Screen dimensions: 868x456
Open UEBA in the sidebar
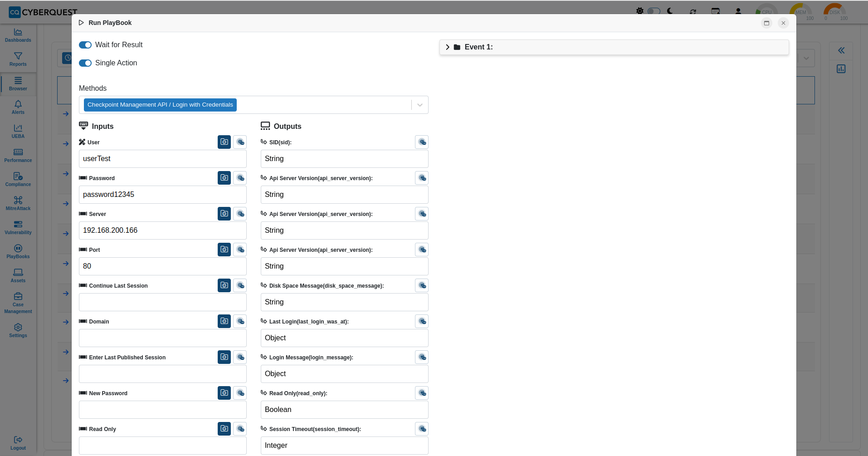tap(18, 132)
